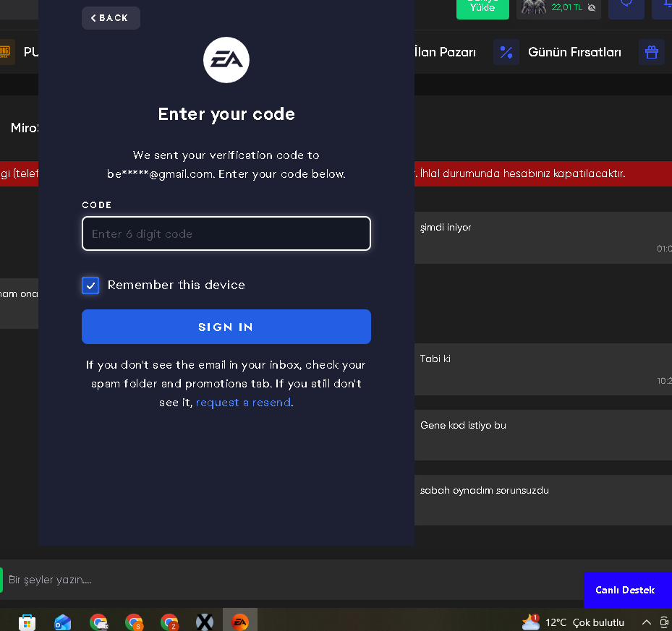This screenshot has width=672, height=631.
Task: Open Günün Fırsatları menu item
Action: [574, 52]
